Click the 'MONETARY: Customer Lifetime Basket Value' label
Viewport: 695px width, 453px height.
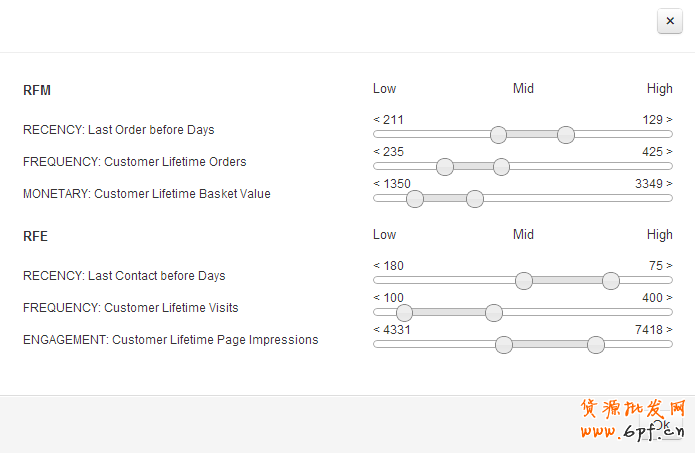point(147,194)
